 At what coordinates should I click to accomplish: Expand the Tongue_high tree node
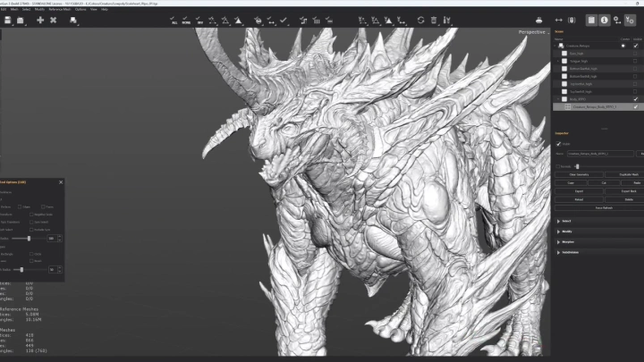[558, 61]
